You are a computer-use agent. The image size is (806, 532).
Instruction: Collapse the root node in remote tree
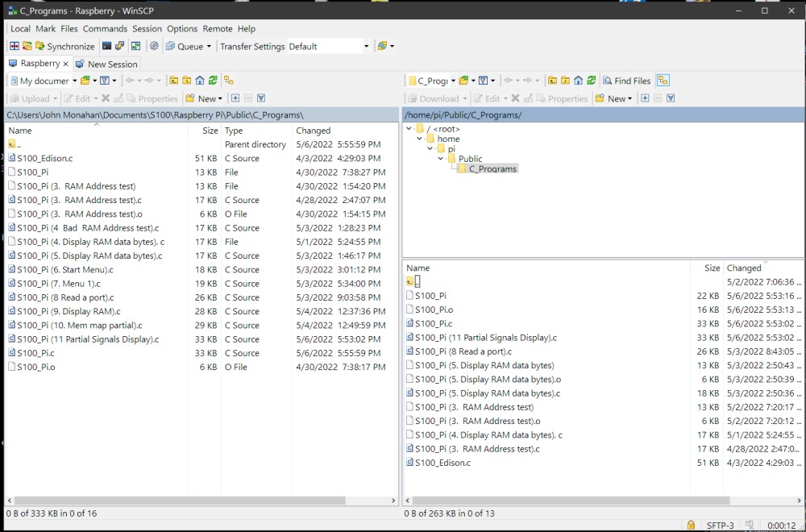click(x=409, y=128)
